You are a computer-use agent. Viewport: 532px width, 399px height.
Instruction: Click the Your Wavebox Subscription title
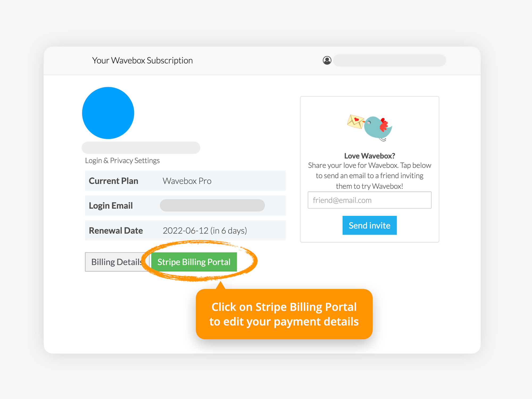point(142,60)
